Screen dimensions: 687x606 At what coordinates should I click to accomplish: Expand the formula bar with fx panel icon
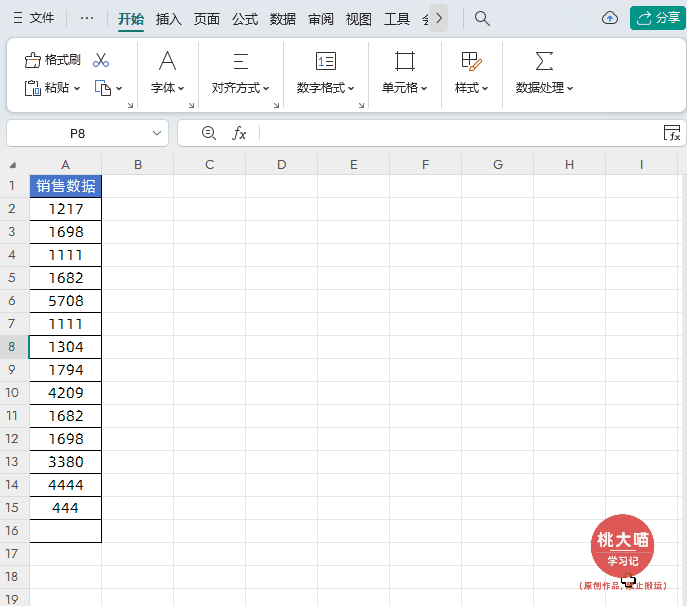pos(672,133)
